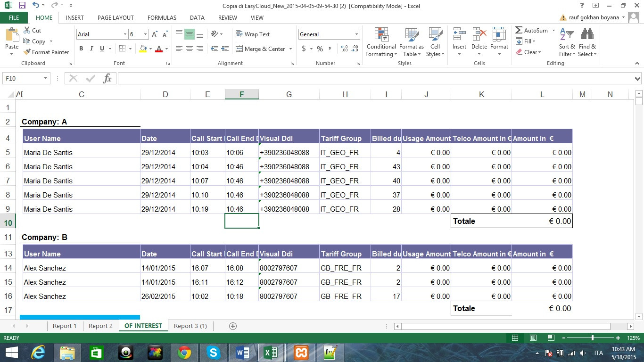Open Conditional Formatting options
The height and width of the screenshot is (362, 644).
click(380, 42)
